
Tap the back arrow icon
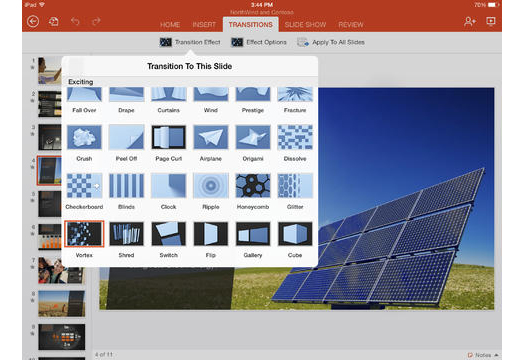pos(33,22)
